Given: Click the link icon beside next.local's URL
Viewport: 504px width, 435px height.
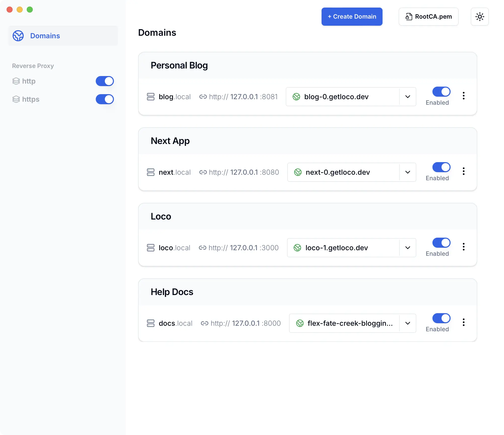Looking at the screenshot, I should tap(203, 172).
